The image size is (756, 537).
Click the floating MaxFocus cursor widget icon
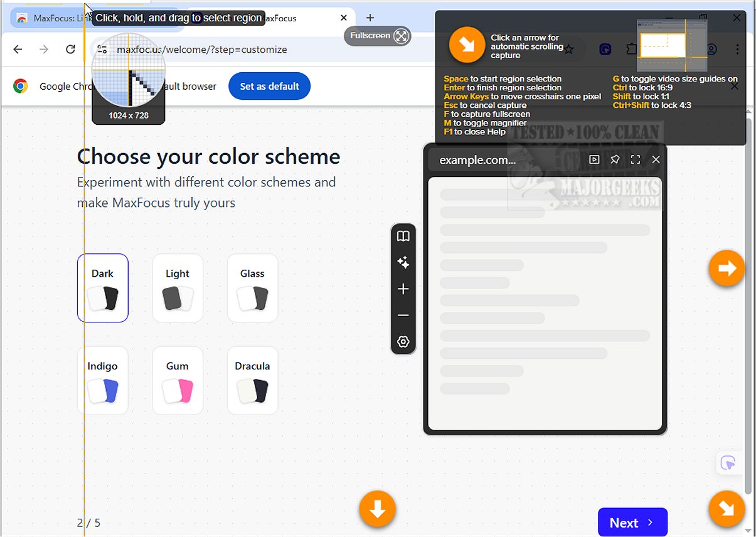(728, 463)
